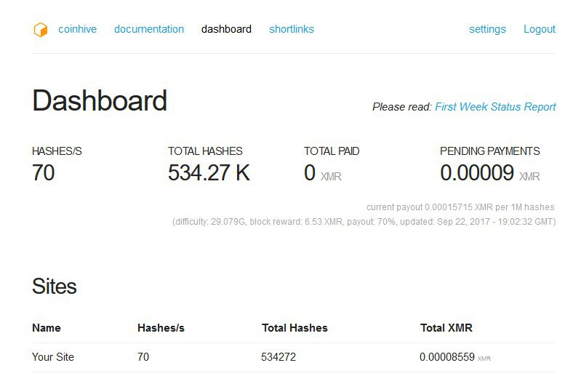
Task: Go to the documentation page
Action: point(149,29)
